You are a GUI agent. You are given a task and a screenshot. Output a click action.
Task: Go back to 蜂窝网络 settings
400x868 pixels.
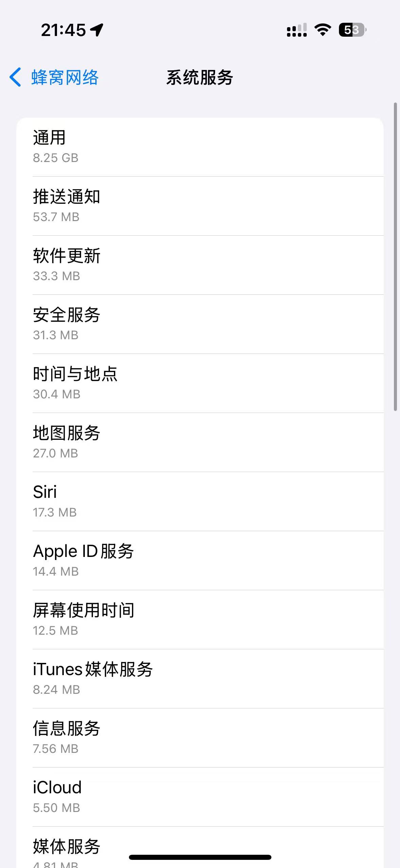click(64, 77)
